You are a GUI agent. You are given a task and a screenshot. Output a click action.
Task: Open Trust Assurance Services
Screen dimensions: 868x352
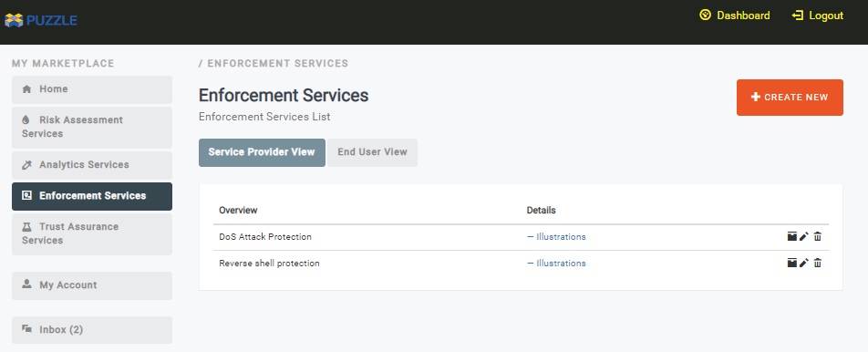(92, 234)
